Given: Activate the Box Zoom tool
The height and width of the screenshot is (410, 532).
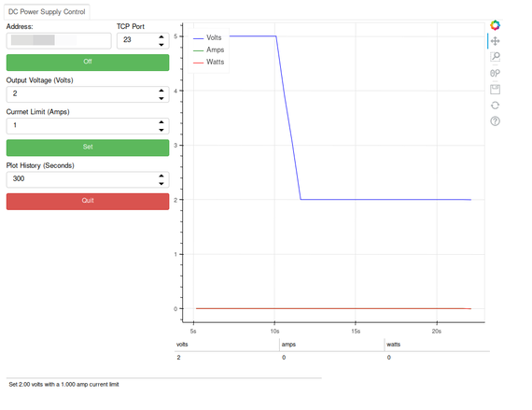Looking at the screenshot, I should pyautogui.click(x=495, y=57).
